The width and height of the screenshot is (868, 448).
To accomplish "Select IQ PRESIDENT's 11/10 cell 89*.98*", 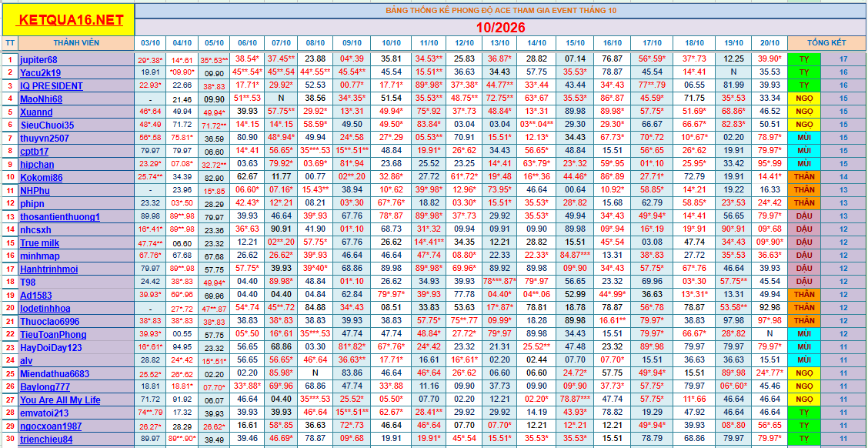I will click(429, 86).
